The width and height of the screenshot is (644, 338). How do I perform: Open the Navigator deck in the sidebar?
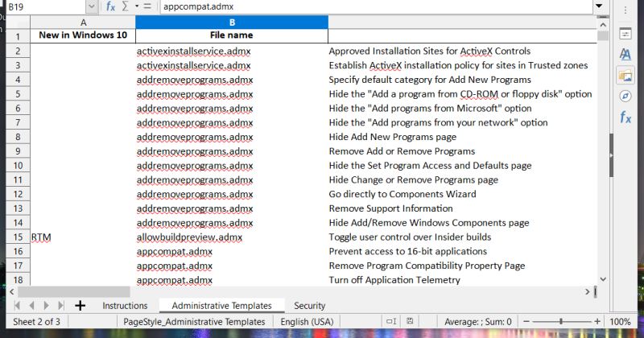625,96
